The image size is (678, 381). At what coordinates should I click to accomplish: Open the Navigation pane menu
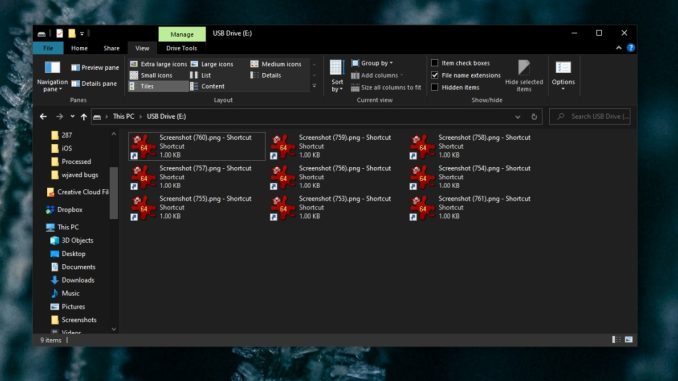tap(52, 77)
